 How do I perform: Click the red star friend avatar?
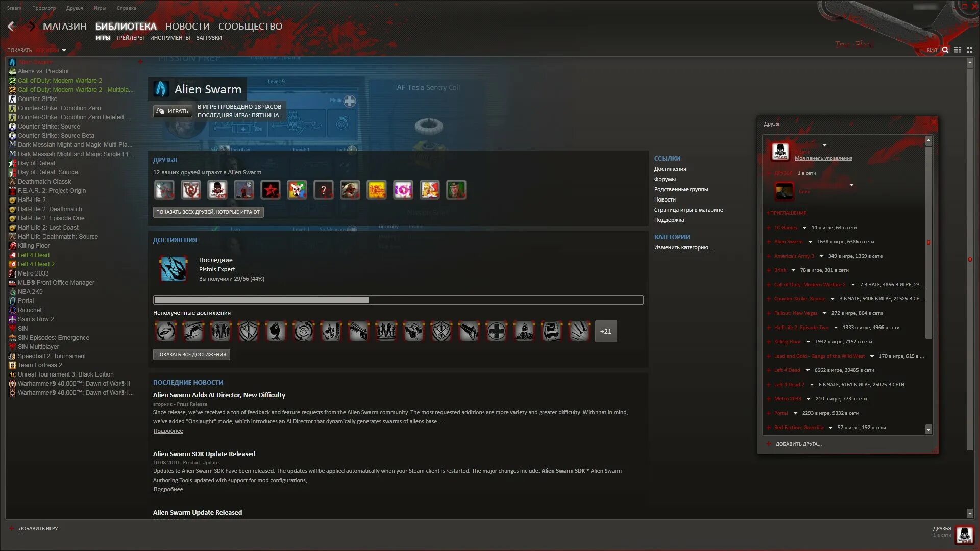[271, 190]
